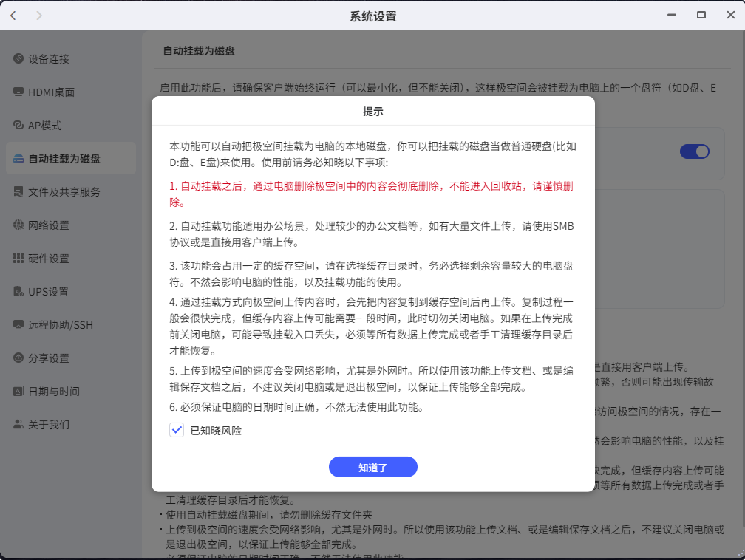Uncheck the 已知晓风险 checkbox
This screenshot has width=745, height=560.
point(177,430)
